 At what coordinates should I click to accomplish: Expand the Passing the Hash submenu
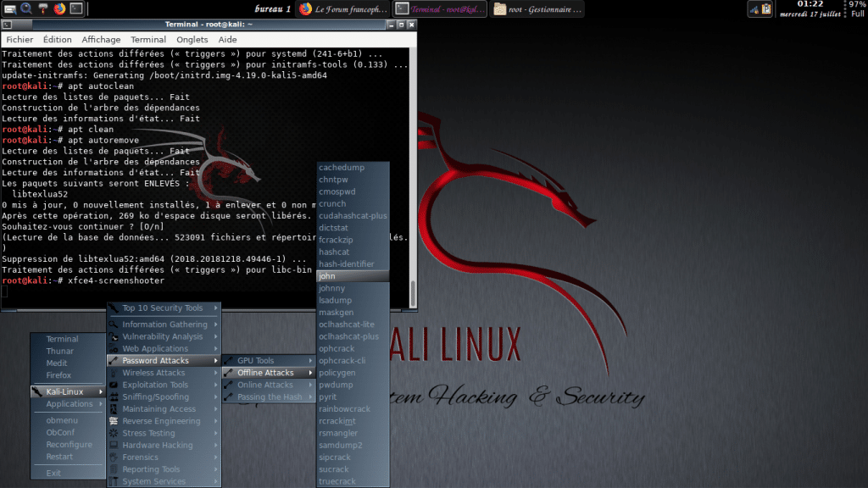pyautogui.click(x=269, y=396)
